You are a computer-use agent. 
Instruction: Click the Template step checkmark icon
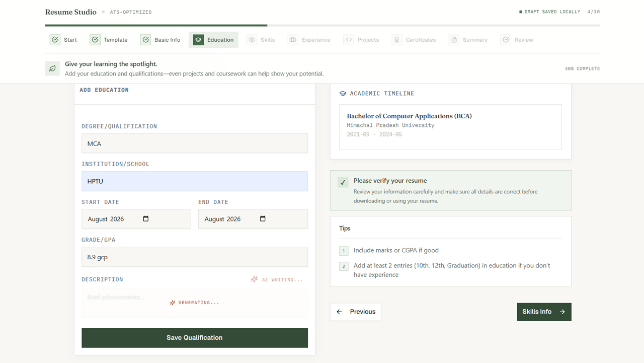point(95,40)
